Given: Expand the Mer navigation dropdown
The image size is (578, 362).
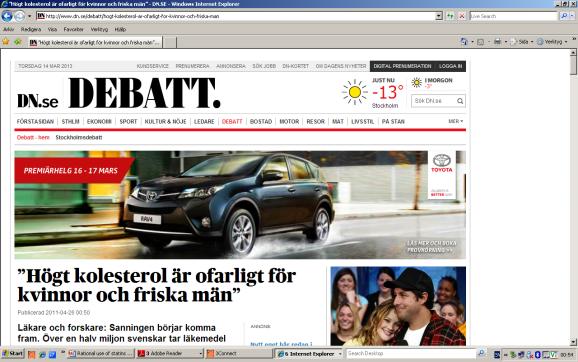Looking at the screenshot, I should click(456, 121).
